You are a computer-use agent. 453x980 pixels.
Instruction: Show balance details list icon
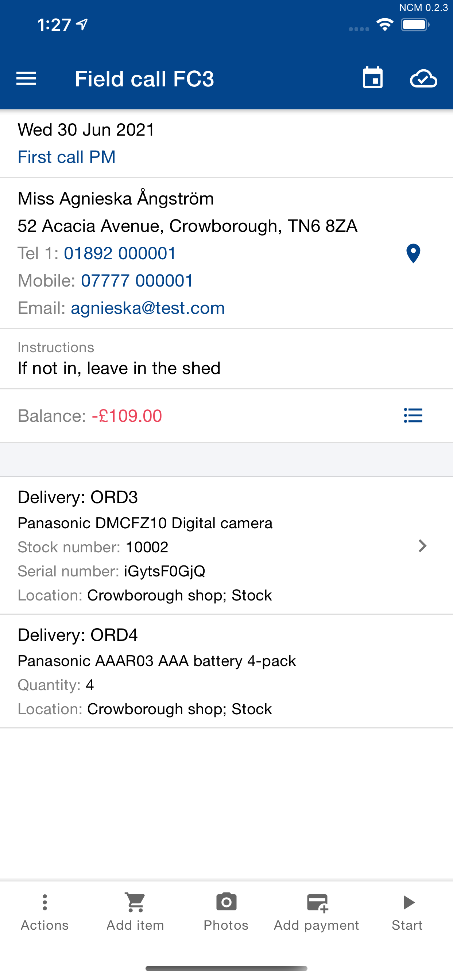pyautogui.click(x=413, y=415)
